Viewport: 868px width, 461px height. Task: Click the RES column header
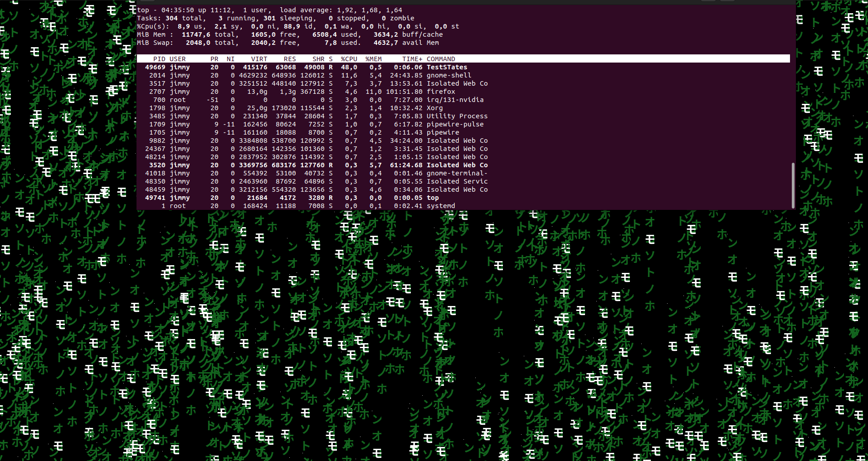point(290,59)
